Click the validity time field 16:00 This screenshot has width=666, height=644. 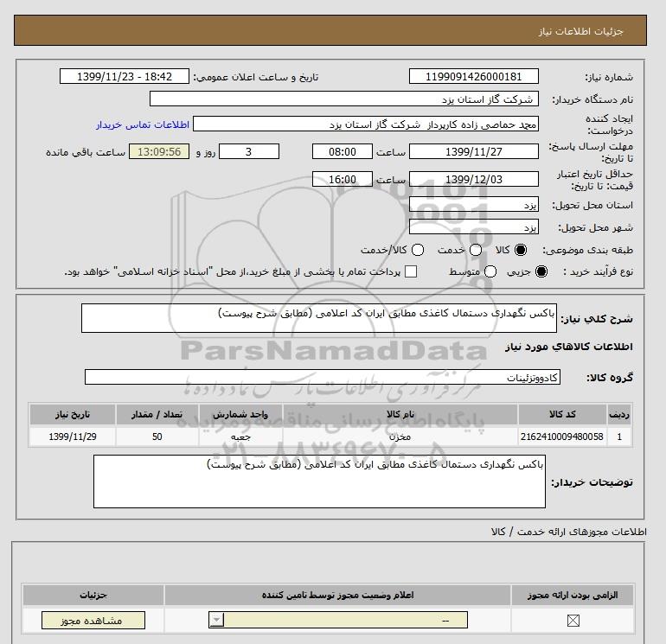(343, 179)
